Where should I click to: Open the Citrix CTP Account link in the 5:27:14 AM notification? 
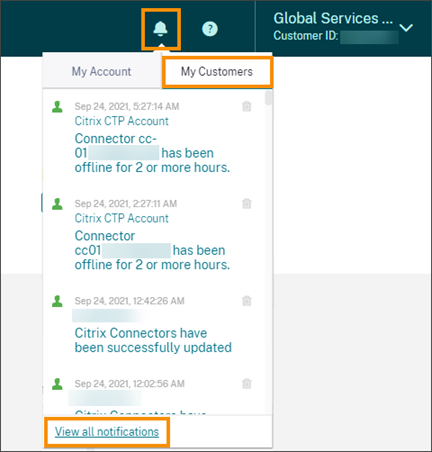point(122,121)
